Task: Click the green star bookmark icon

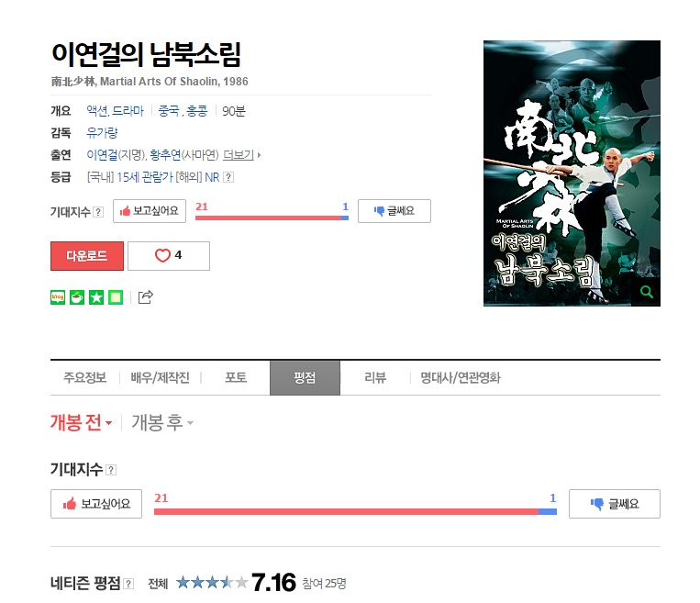Action: click(x=96, y=297)
